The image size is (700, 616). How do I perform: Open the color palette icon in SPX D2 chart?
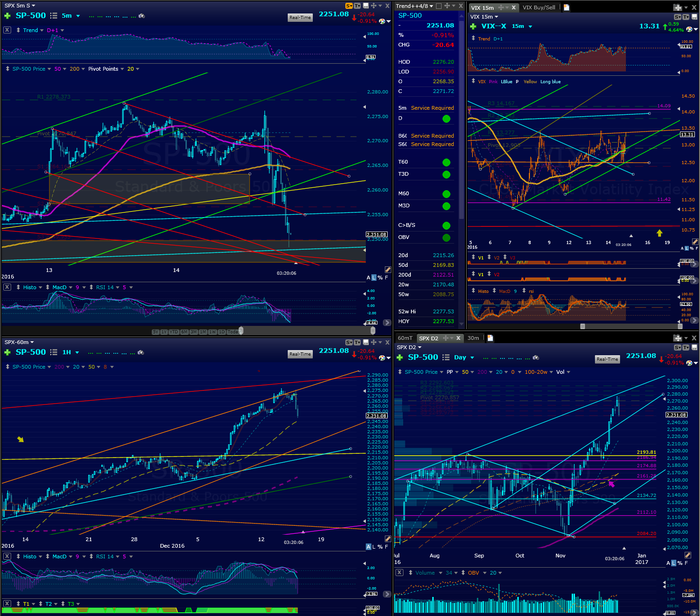point(689,363)
